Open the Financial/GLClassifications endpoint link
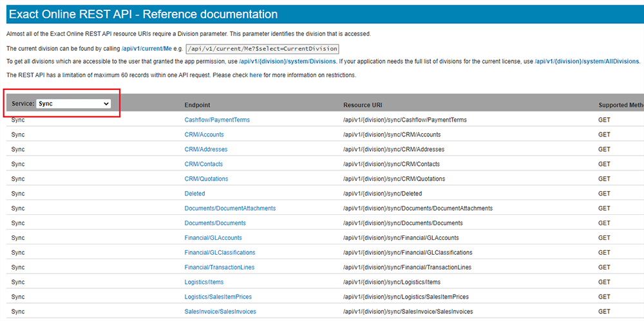 pos(220,253)
